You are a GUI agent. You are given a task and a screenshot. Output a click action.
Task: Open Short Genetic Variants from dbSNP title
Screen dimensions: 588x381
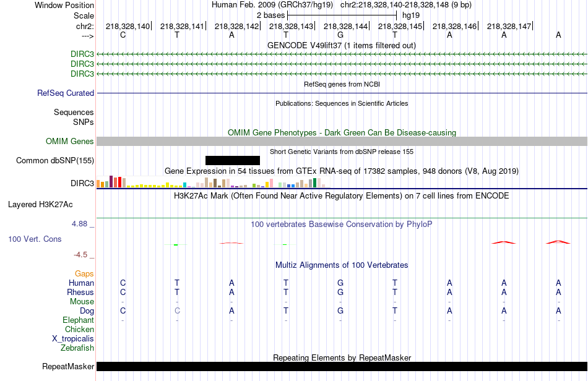point(342,152)
